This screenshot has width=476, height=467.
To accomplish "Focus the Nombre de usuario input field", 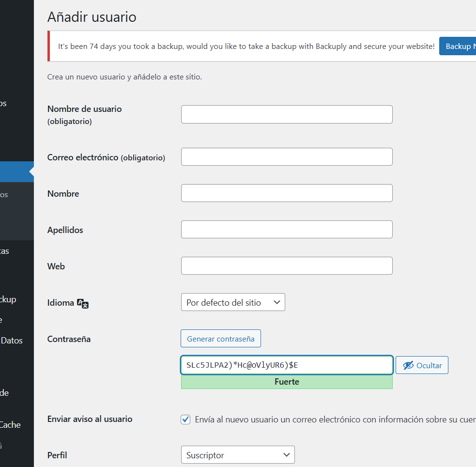I will tap(287, 115).
